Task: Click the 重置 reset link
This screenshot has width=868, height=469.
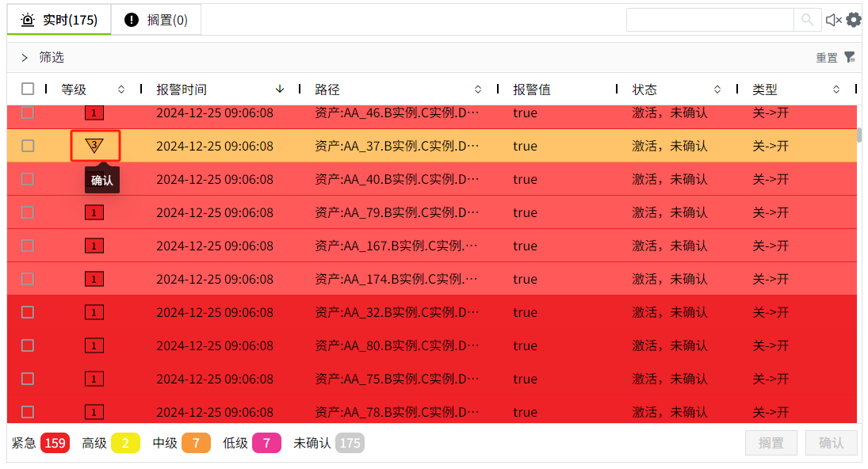Action: 827,58
